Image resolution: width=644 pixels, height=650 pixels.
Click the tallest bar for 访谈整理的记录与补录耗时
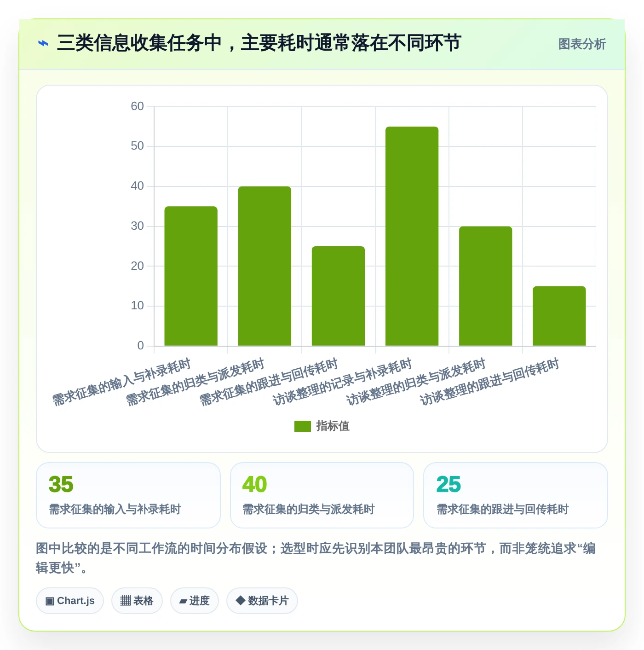tap(412, 236)
